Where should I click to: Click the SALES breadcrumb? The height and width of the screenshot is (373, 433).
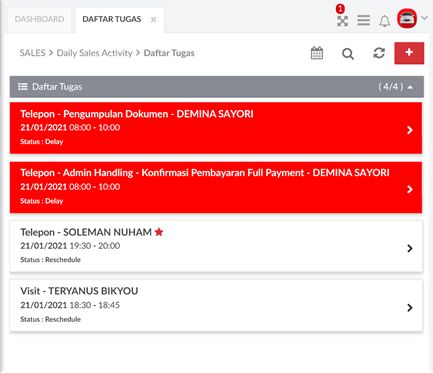click(32, 53)
